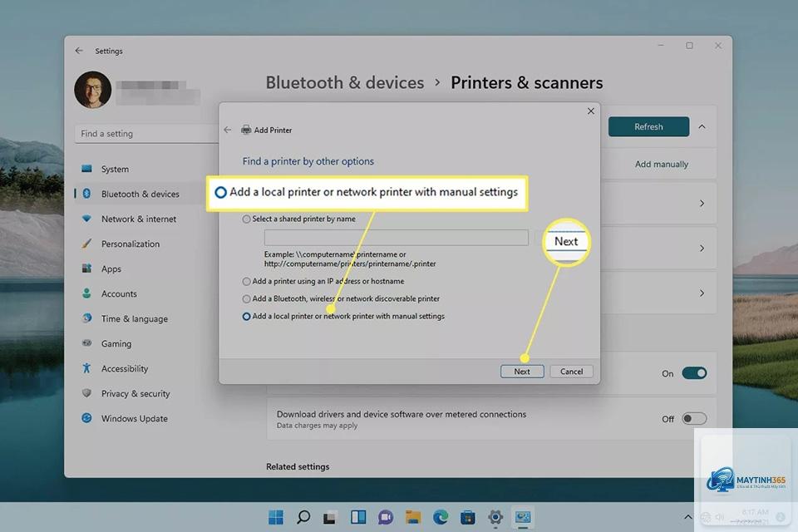Go back in Add Printer dialog
The width and height of the screenshot is (798, 532).
(x=228, y=130)
